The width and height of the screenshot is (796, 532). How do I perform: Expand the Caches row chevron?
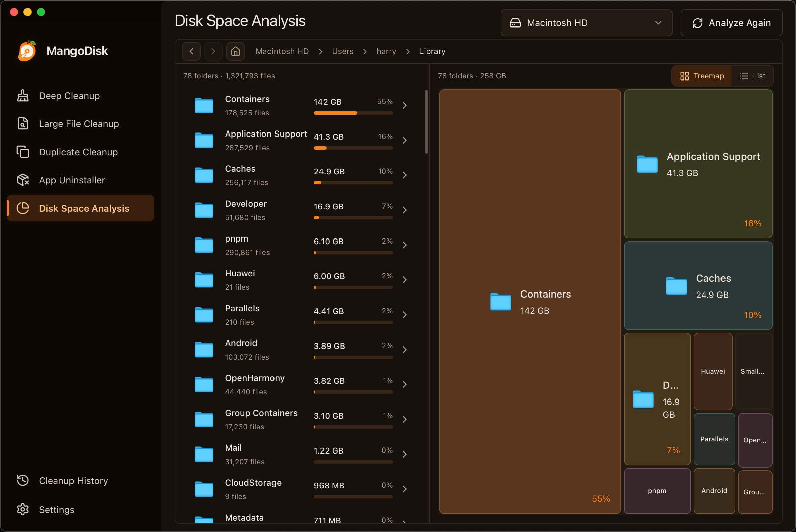(x=405, y=175)
